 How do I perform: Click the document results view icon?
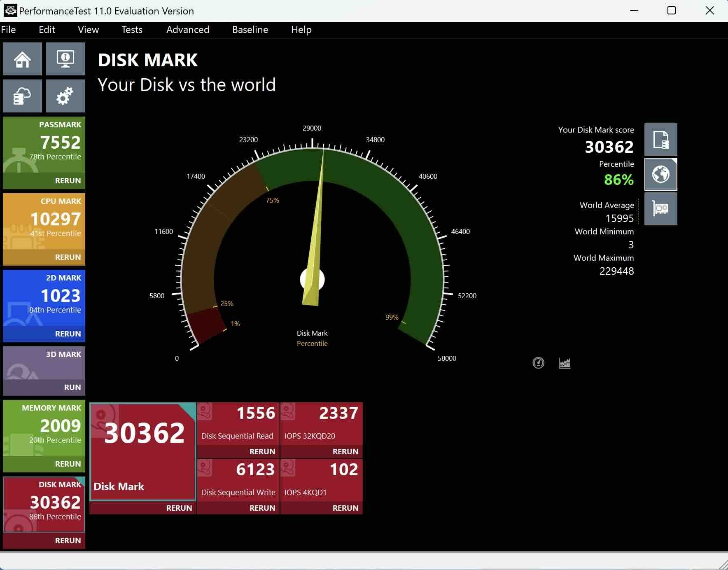pos(660,140)
